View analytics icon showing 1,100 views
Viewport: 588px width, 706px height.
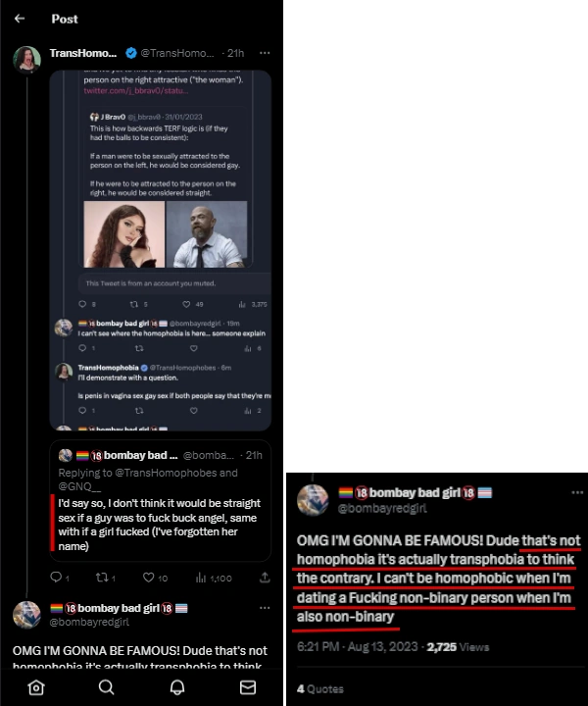coord(202,579)
